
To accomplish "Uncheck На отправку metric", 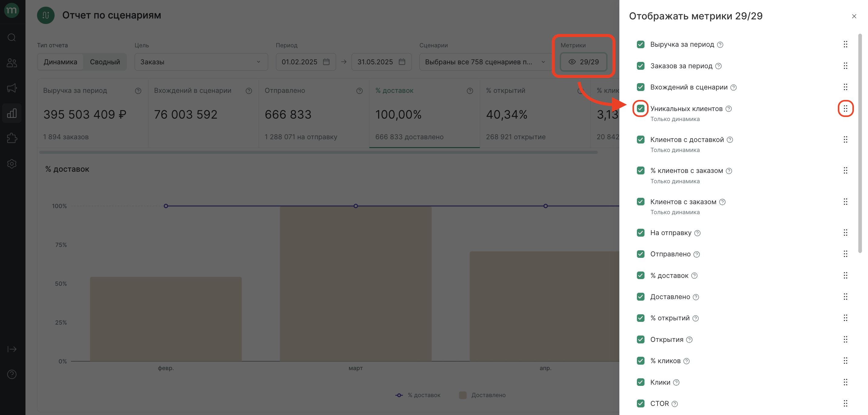I will click(x=641, y=233).
